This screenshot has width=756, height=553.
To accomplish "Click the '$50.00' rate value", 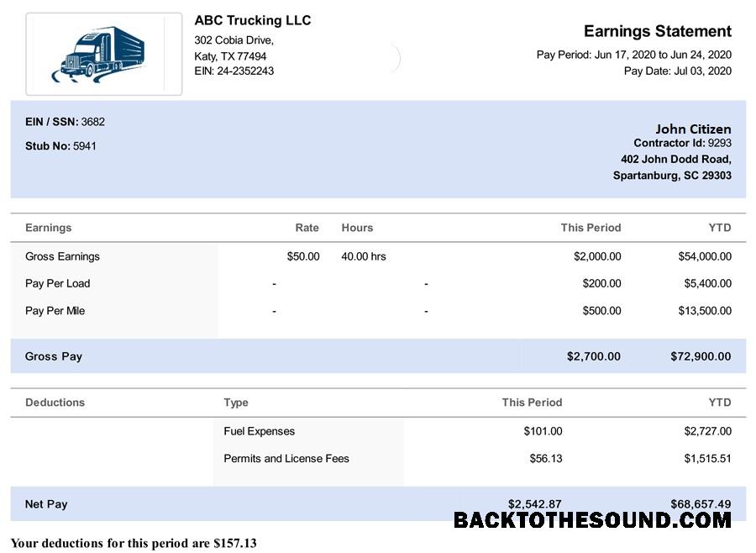I will coord(303,256).
